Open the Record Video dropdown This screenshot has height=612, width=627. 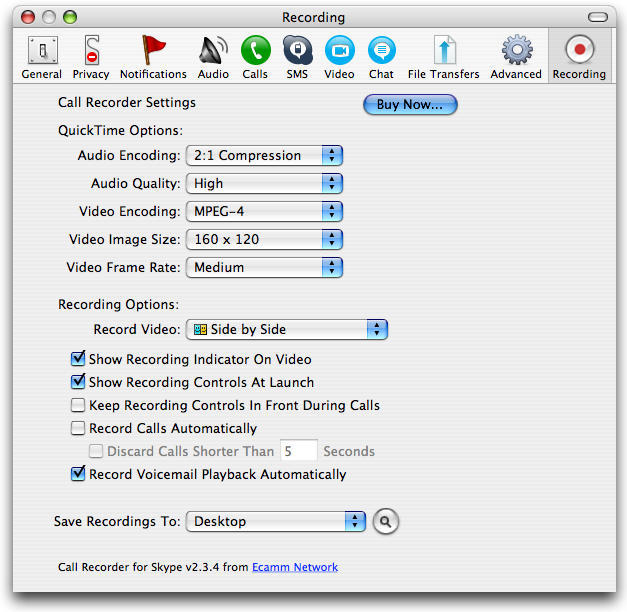pyautogui.click(x=287, y=330)
